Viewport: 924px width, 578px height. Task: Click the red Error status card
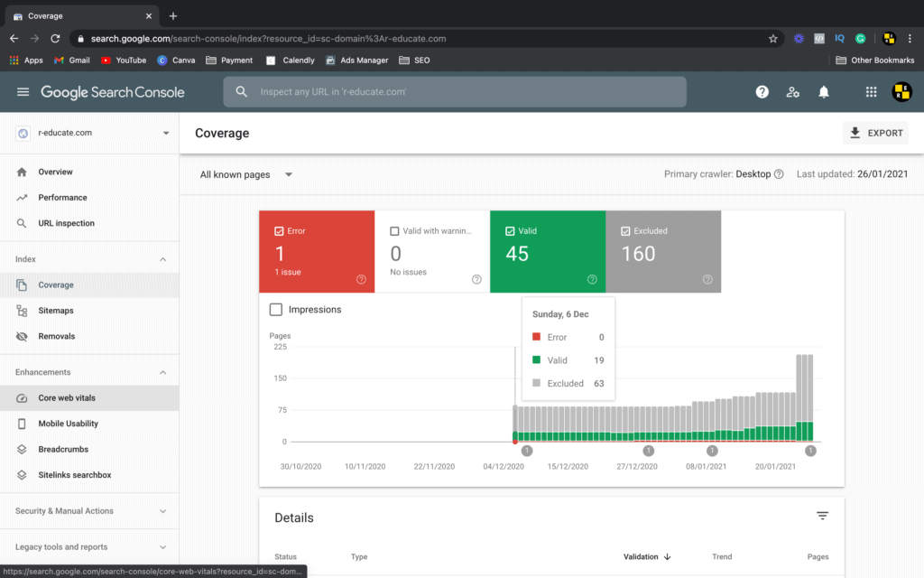[x=316, y=252]
